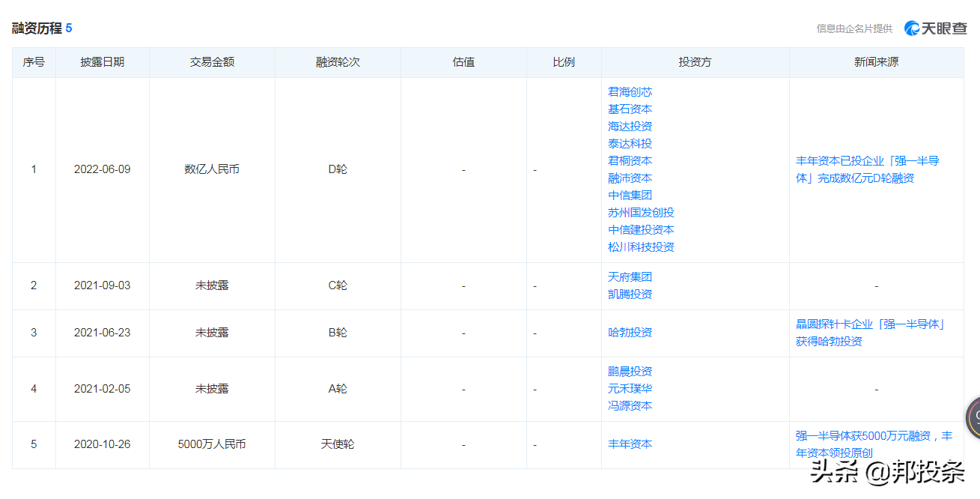The width and height of the screenshot is (980, 499).
Task: Open investor link 中信集团
Action: pos(630,195)
